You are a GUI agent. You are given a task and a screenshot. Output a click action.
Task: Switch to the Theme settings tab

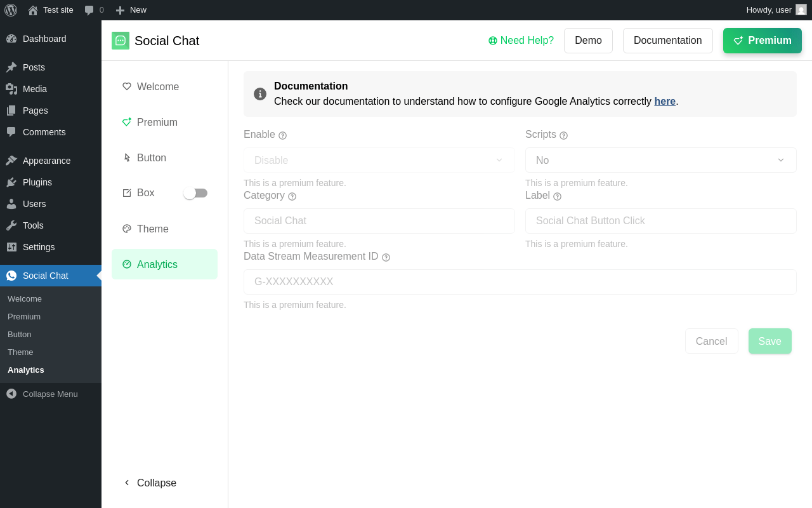click(152, 229)
